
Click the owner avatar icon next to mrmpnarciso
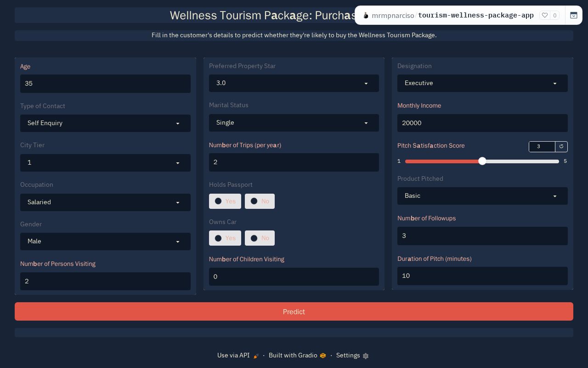tap(366, 15)
